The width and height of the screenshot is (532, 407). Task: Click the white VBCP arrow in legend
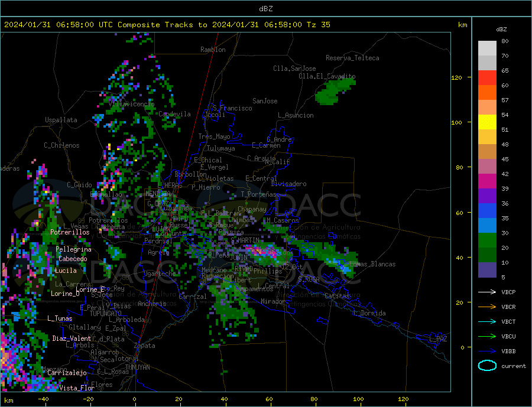488,292
